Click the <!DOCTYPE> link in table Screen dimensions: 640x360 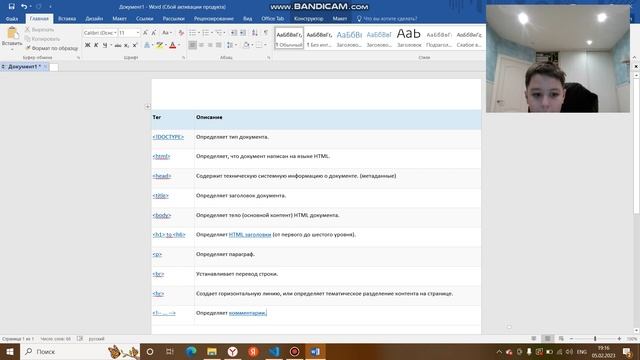pyautogui.click(x=168, y=137)
